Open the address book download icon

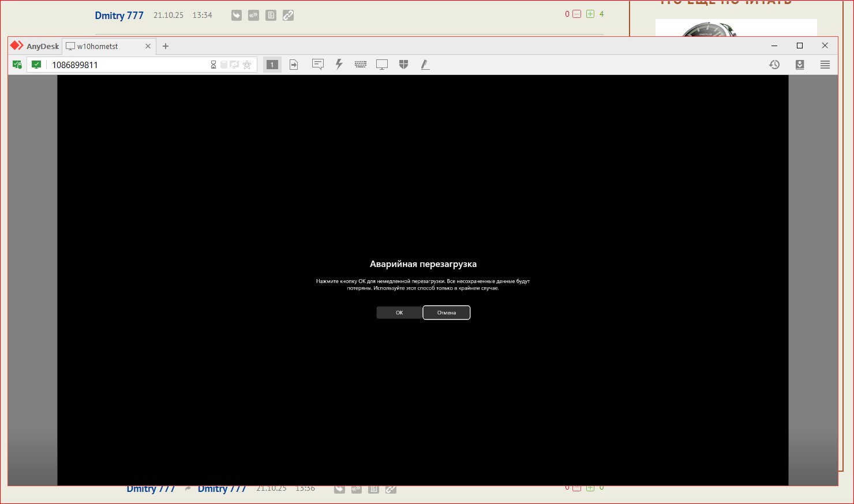point(800,65)
